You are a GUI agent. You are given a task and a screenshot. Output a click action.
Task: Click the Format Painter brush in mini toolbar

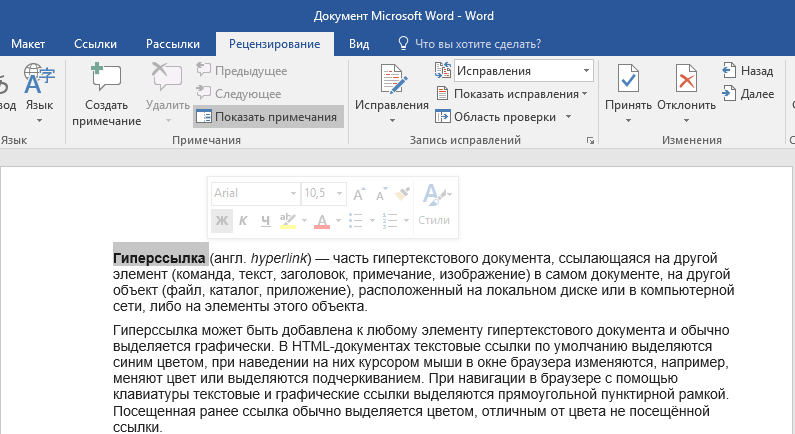403,193
